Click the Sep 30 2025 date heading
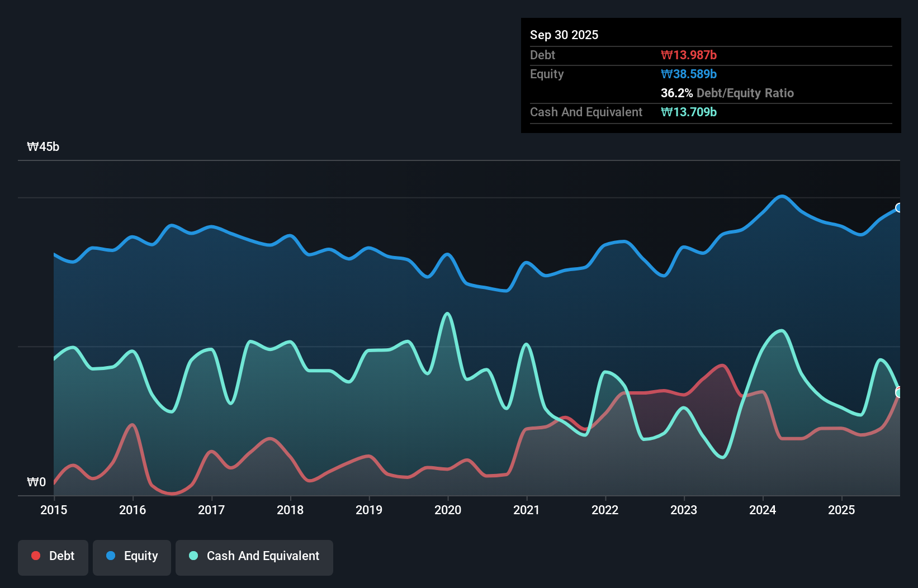 [564, 35]
